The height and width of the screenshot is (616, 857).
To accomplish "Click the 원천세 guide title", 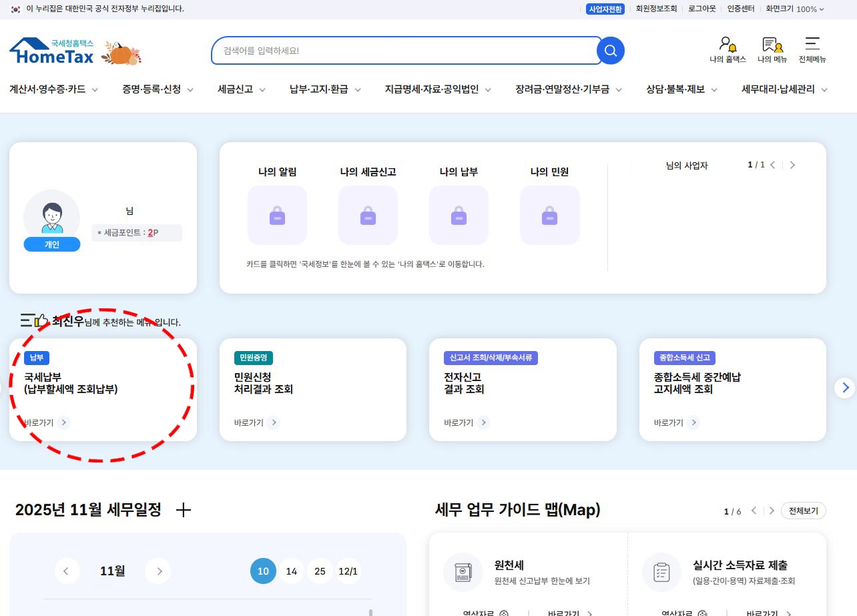I will (509, 565).
